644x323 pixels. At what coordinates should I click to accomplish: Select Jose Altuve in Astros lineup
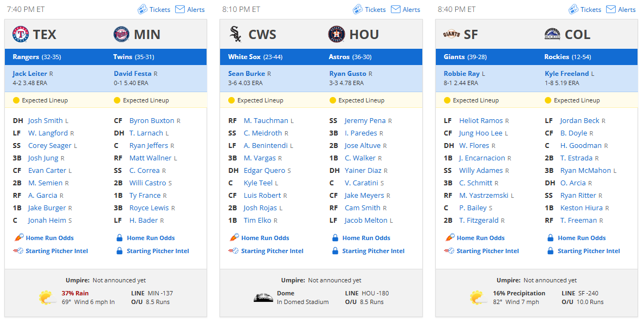[363, 146]
